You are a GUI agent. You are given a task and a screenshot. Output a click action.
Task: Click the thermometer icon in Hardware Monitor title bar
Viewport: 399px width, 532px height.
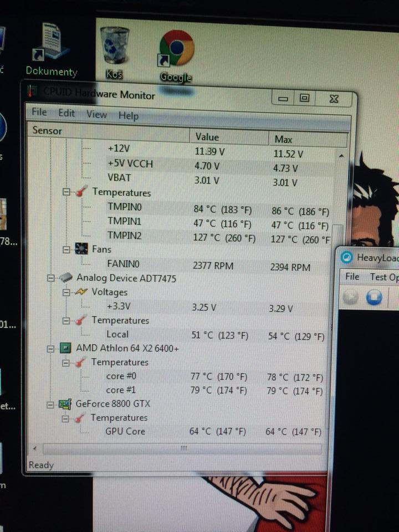tap(31, 91)
